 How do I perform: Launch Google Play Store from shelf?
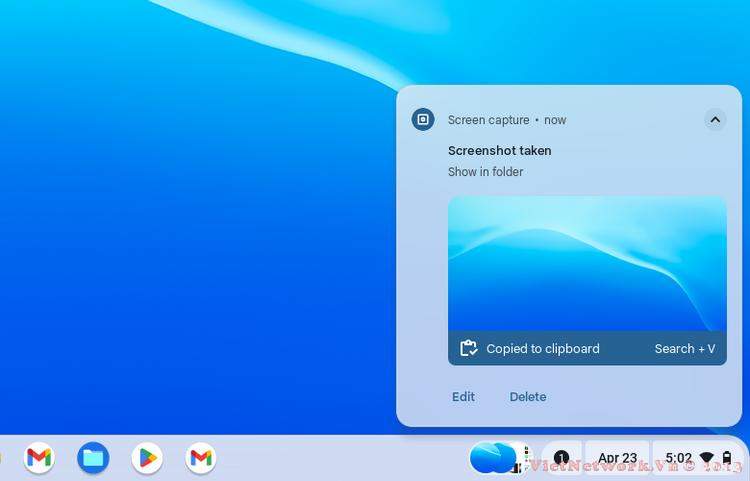pos(147,458)
